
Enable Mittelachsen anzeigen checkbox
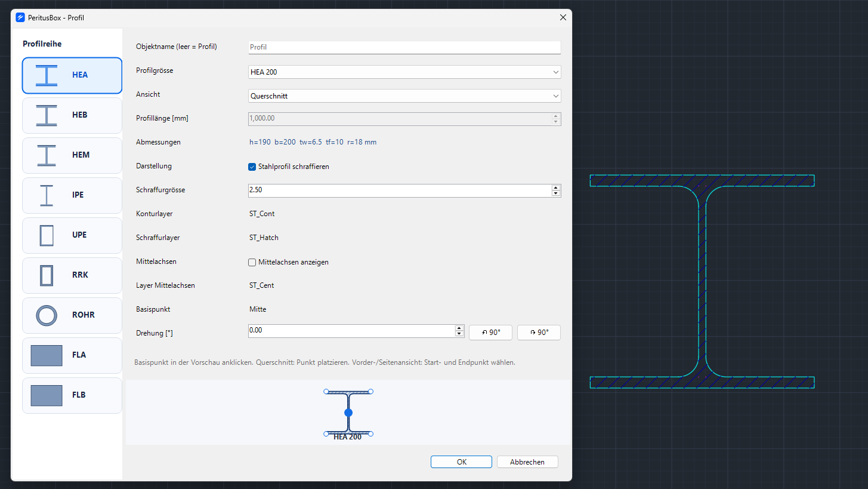(252, 262)
